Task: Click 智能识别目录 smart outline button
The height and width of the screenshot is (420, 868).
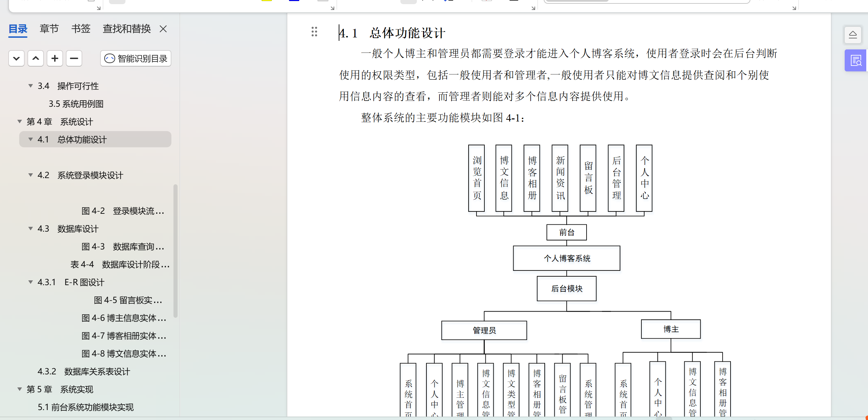Action: [136, 58]
